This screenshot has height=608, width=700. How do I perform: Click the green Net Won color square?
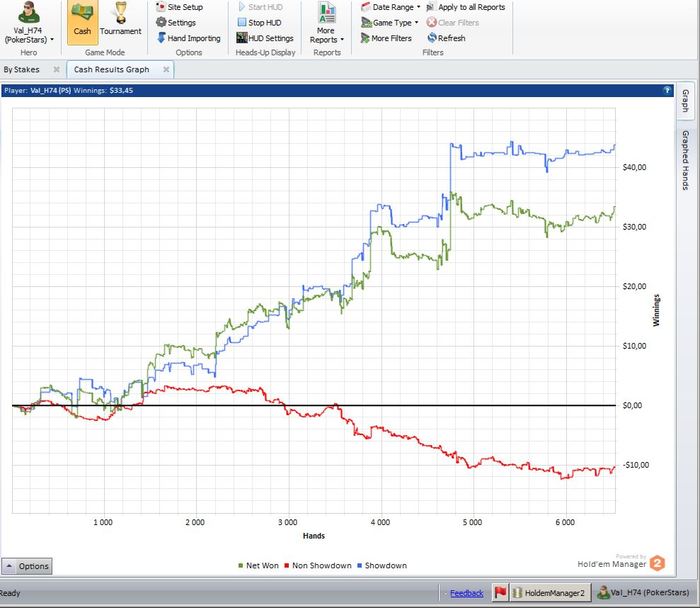[x=241, y=566]
